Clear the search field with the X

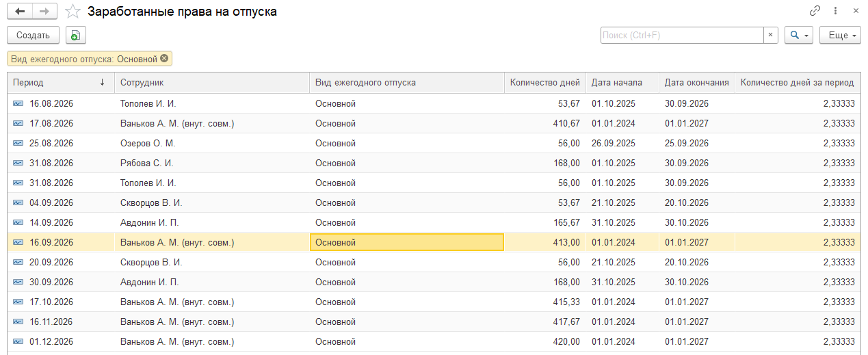[x=771, y=36]
